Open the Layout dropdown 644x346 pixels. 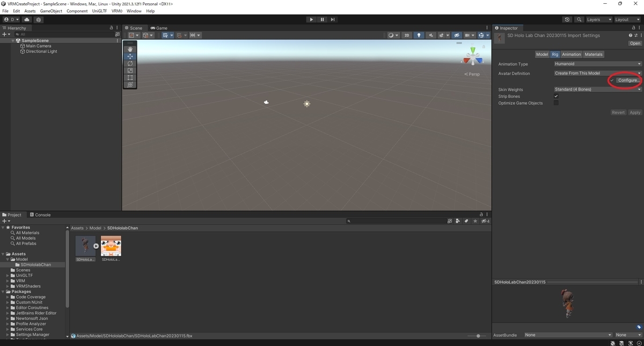(x=627, y=19)
